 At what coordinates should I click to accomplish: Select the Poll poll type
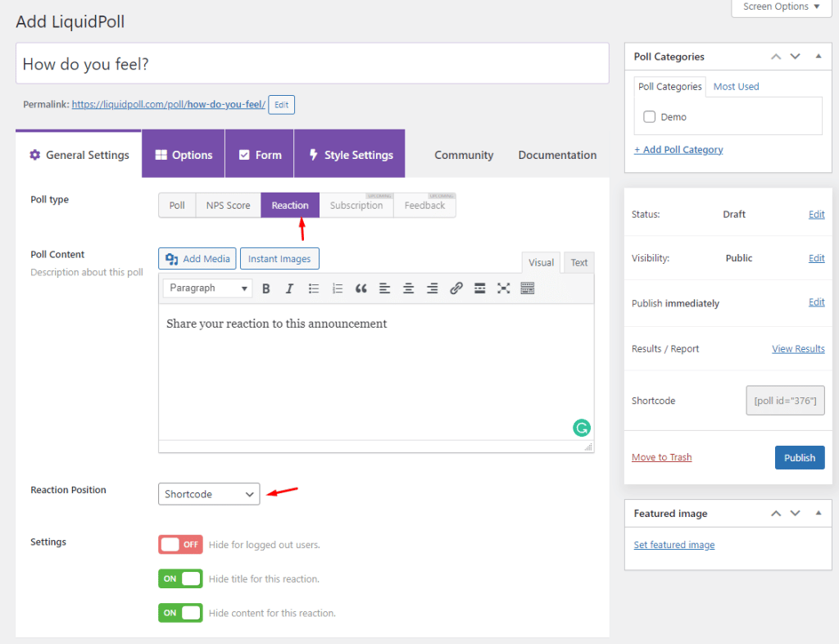click(177, 206)
